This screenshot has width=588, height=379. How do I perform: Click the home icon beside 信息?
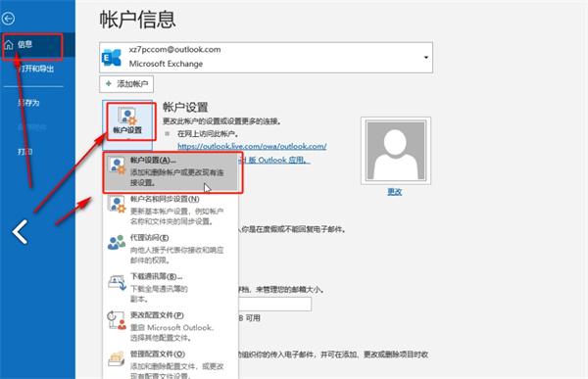click(9, 45)
